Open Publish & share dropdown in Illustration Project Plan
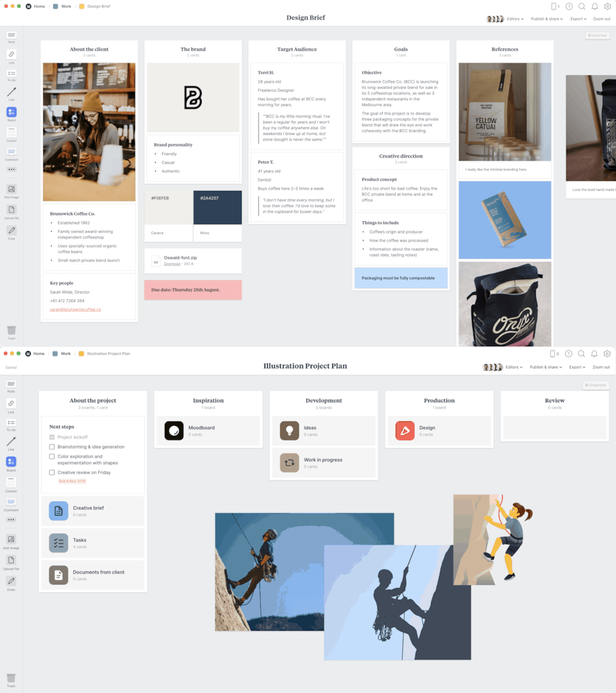Image resolution: width=616 pixels, height=693 pixels. coord(546,367)
